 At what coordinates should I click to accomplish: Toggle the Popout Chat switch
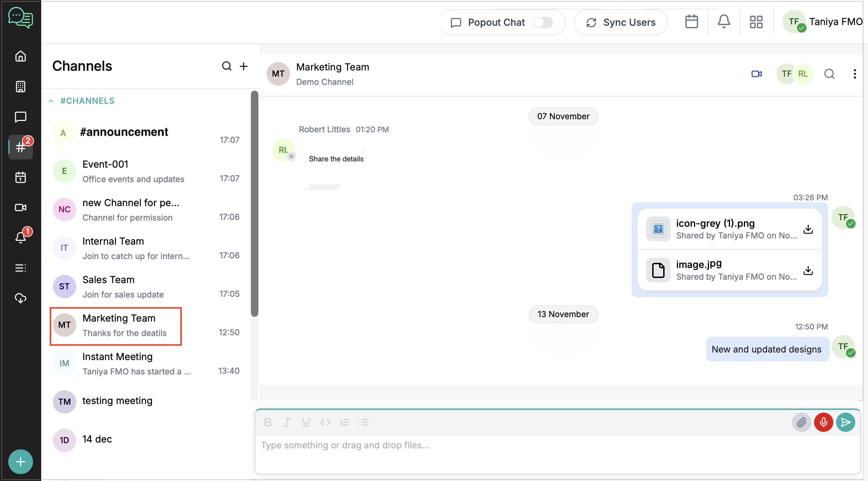543,22
